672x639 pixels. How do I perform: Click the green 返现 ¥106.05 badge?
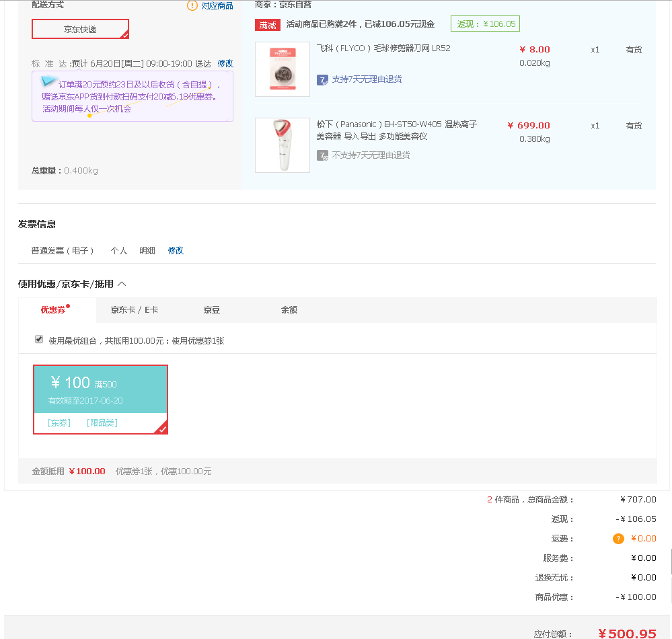pyautogui.click(x=485, y=24)
